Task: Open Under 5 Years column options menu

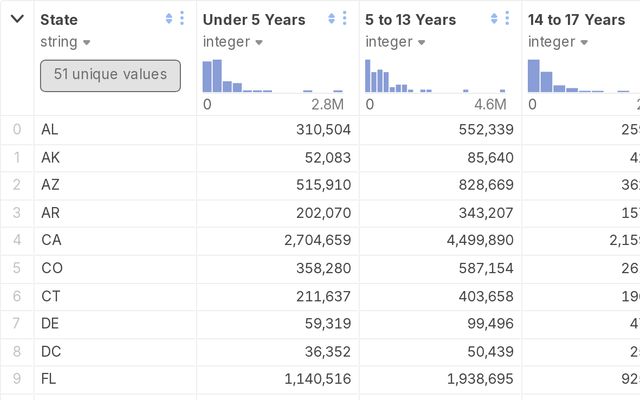Action: point(344,19)
